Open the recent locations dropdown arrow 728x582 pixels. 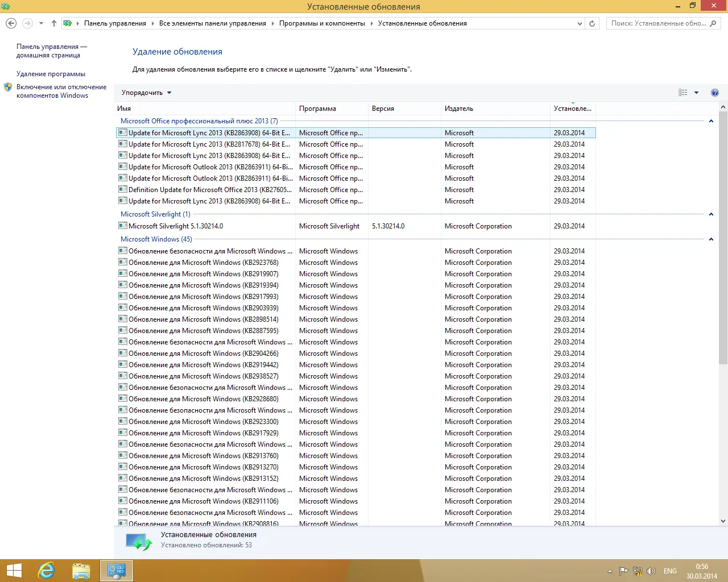pyautogui.click(x=41, y=23)
